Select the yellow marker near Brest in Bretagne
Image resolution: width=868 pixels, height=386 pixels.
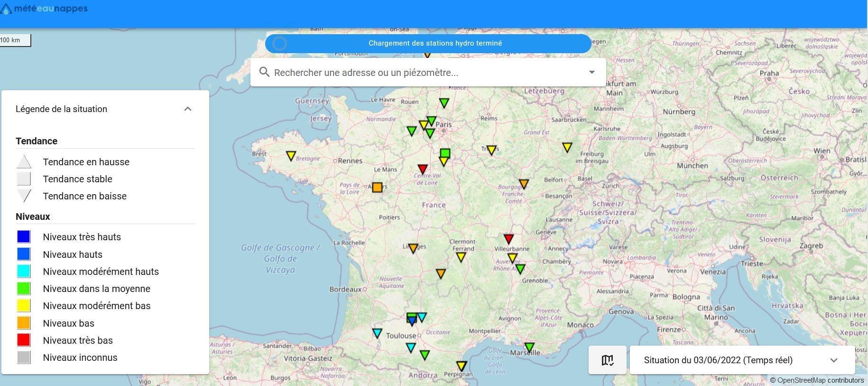click(x=291, y=155)
